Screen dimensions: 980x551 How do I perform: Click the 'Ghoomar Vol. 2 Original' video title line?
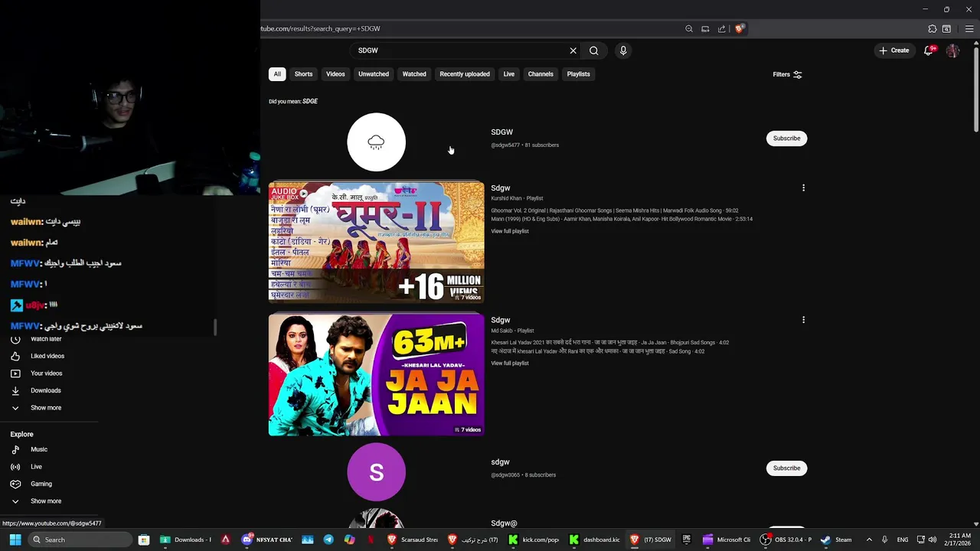[615, 210]
